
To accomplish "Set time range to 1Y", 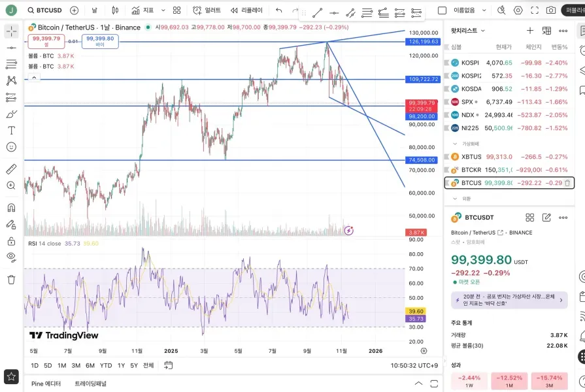I will (122, 365).
